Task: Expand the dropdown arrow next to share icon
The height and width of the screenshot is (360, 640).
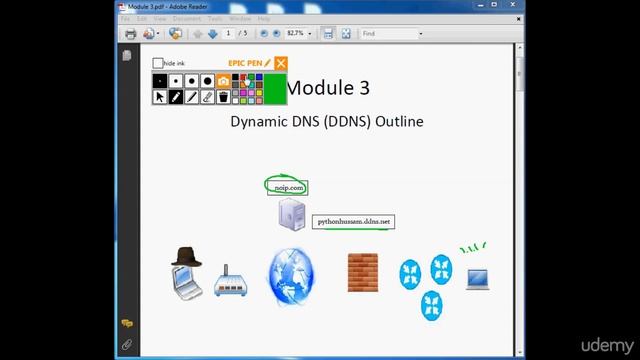Action: click(x=158, y=34)
